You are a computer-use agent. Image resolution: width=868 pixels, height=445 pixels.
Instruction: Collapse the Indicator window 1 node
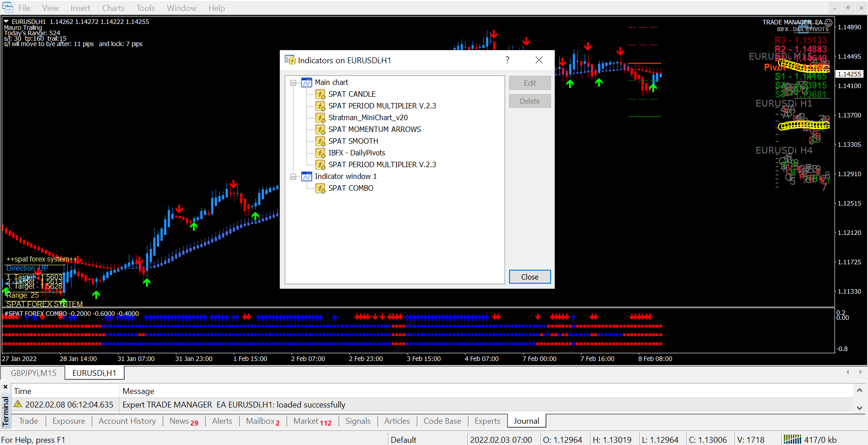[x=293, y=177]
